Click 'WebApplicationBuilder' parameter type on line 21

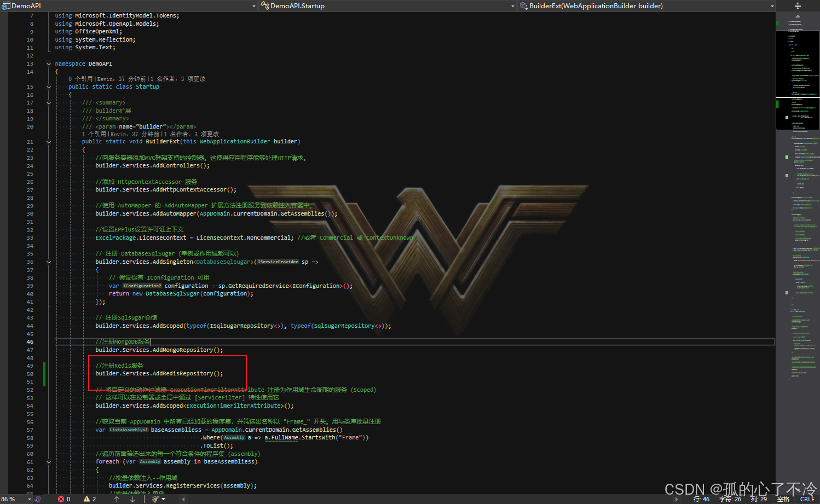pyautogui.click(x=235, y=142)
